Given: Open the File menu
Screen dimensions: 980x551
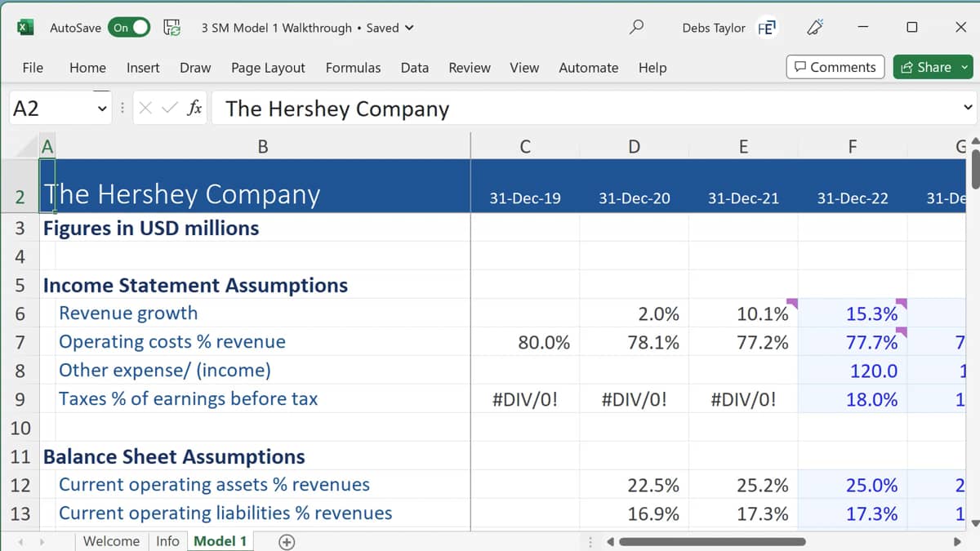Looking at the screenshot, I should point(33,68).
